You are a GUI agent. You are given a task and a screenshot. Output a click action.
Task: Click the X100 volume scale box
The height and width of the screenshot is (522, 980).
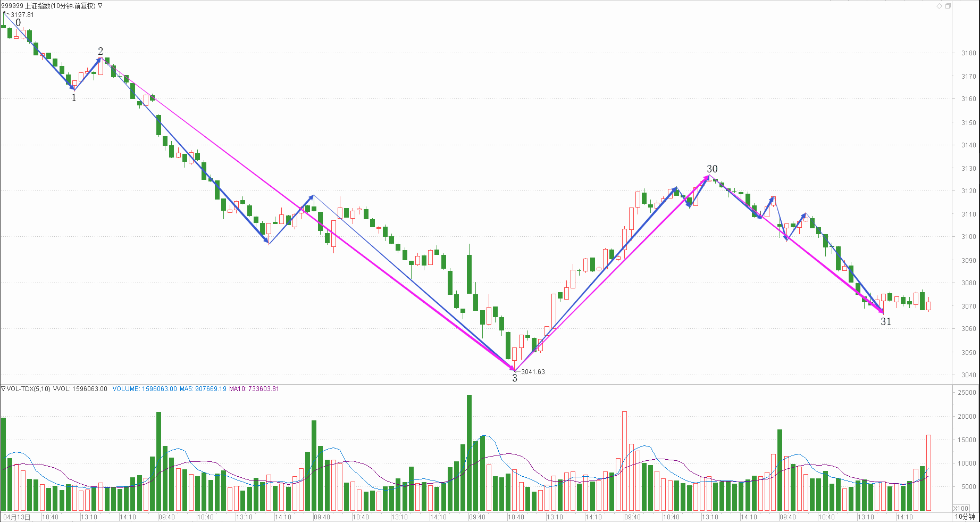point(961,508)
